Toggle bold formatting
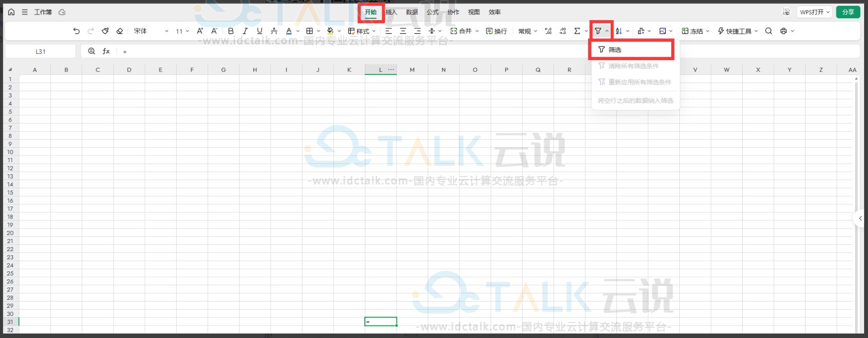 [x=231, y=31]
